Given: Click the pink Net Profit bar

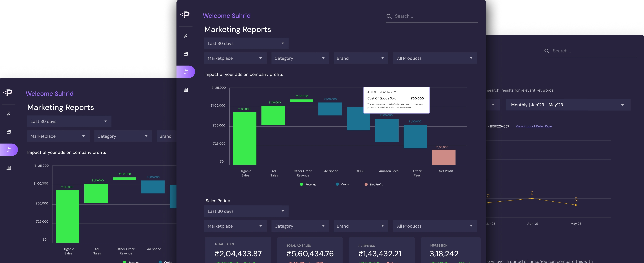Looking at the screenshot, I should (444, 157).
